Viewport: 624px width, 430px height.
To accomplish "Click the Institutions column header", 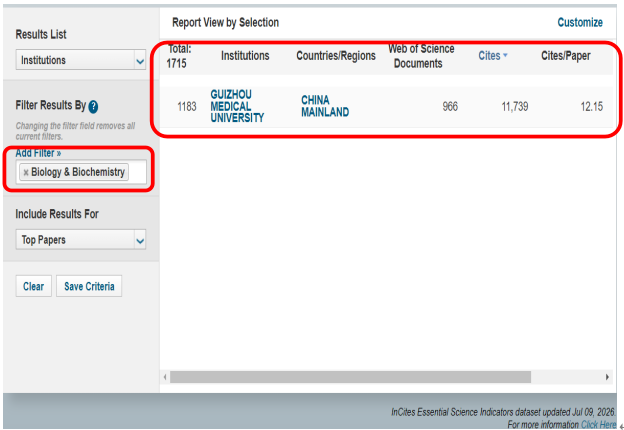I will click(245, 56).
